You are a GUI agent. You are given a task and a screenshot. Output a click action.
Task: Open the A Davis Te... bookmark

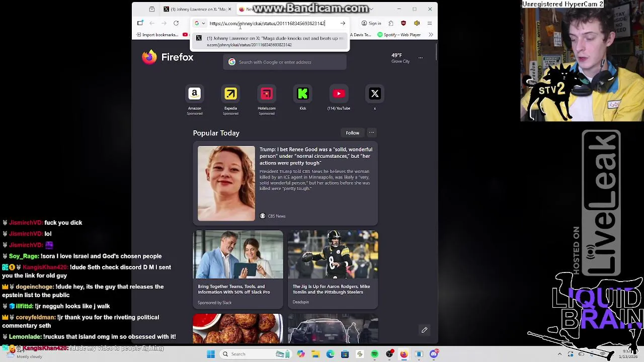[x=360, y=35]
